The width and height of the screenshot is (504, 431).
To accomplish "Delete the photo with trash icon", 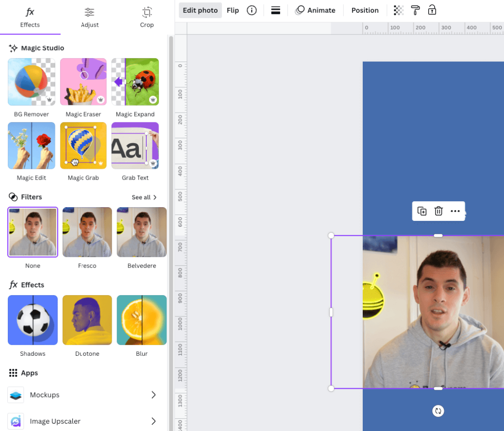I will coord(439,211).
